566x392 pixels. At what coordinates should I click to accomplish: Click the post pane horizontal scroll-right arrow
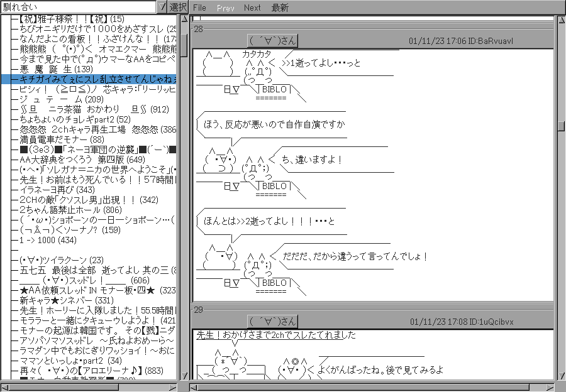[x=550, y=386]
